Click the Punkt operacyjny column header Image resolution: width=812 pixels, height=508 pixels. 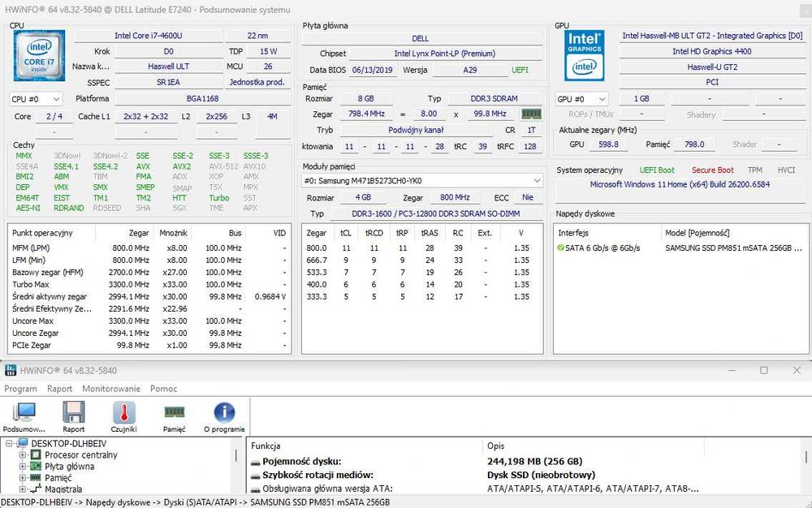(52, 233)
